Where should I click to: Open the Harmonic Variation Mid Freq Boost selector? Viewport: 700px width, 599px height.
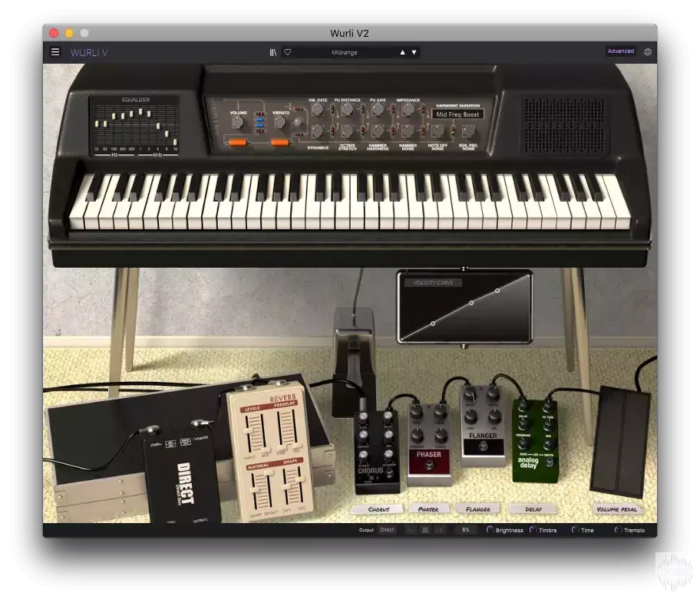[457, 114]
